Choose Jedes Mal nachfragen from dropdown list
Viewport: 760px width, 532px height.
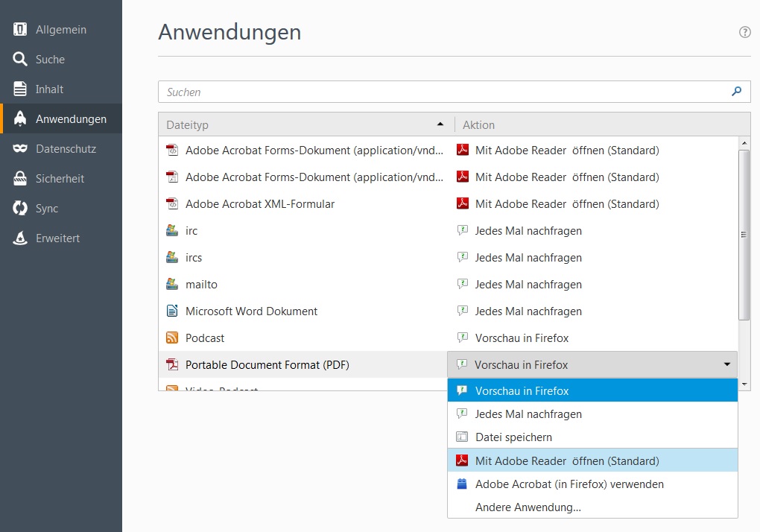tap(592, 414)
